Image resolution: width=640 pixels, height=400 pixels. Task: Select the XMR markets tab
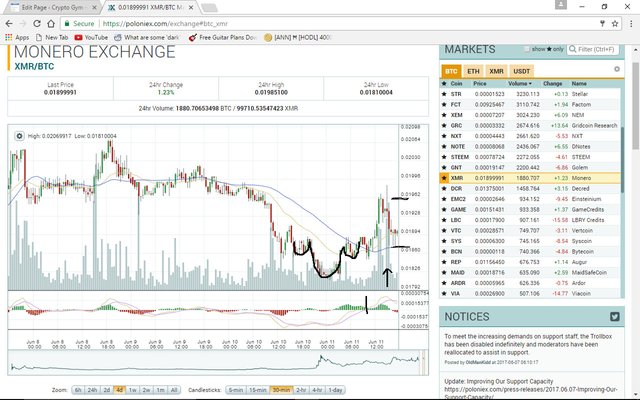pos(496,71)
